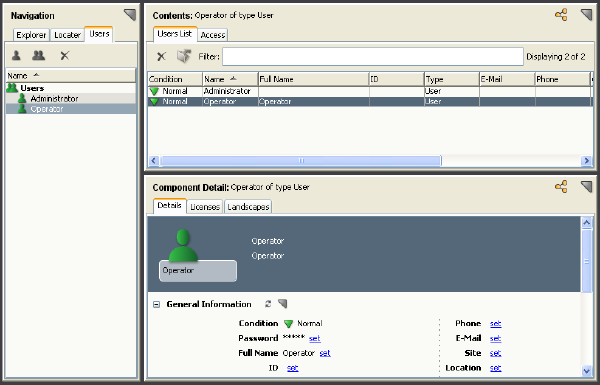Open the Navigation panel menu triangle
Screen dimensions: 600x385
[x=130, y=15]
